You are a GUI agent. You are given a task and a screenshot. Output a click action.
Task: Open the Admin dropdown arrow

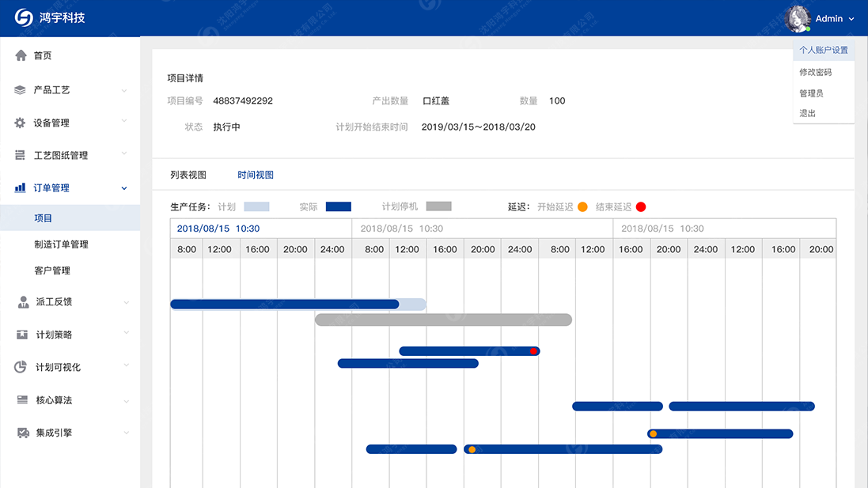[x=851, y=19]
